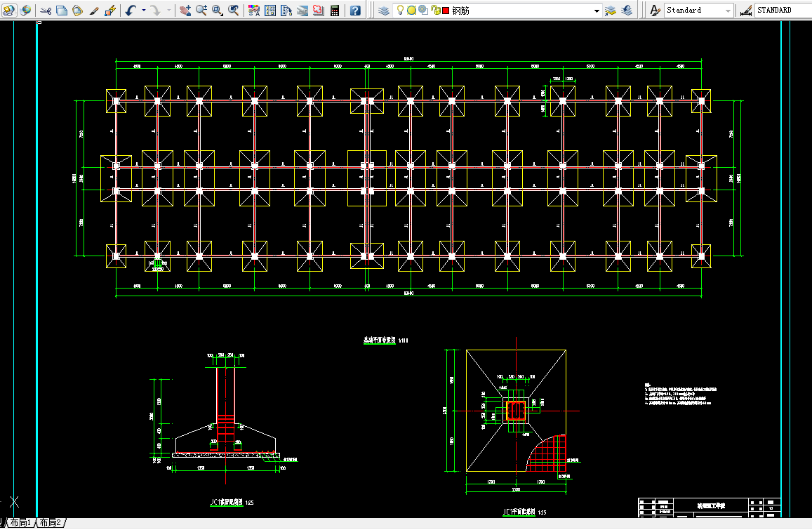The height and width of the screenshot is (530, 812).
Task: Open the Layer Properties Manager icon
Action: (384, 10)
